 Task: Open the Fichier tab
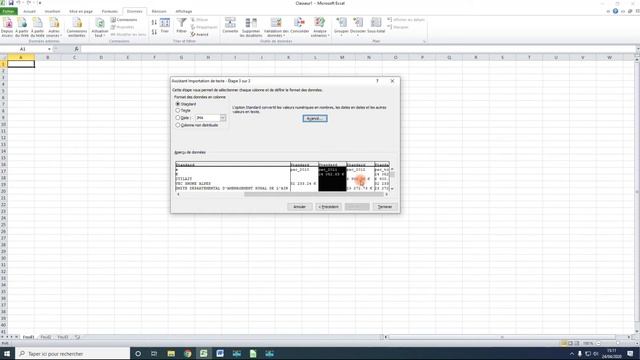(x=8, y=11)
